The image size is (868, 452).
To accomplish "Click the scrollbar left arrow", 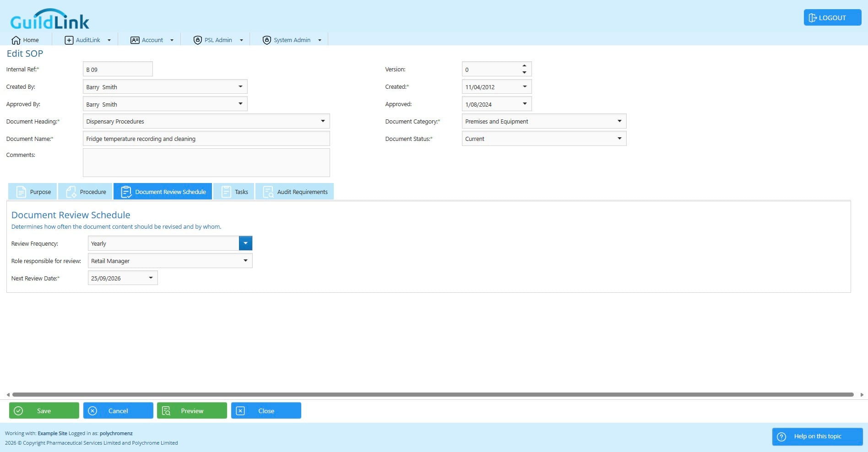I will pyautogui.click(x=8, y=395).
